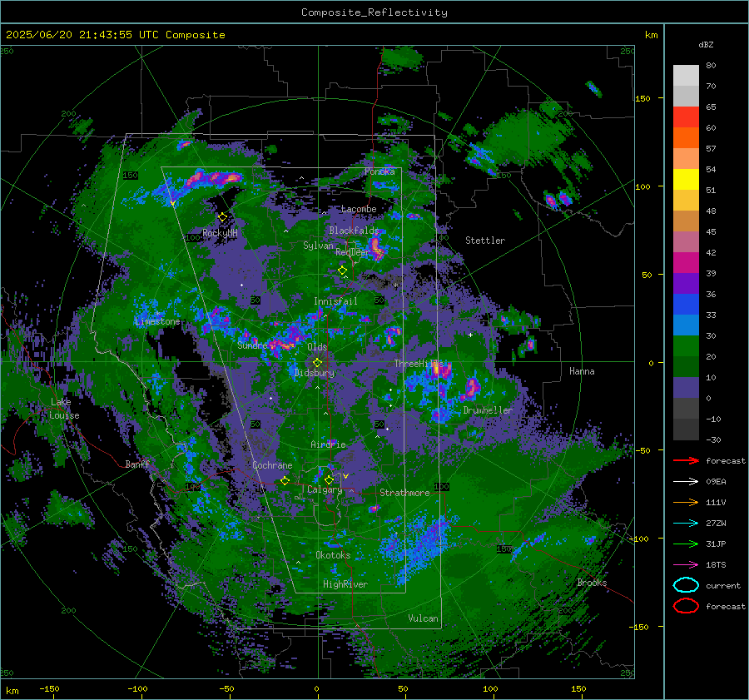Pick the slate 0-10 dBZ swatch
Viewport: 749px width, 700px height.
pyautogui.click(x=686, y=388)
